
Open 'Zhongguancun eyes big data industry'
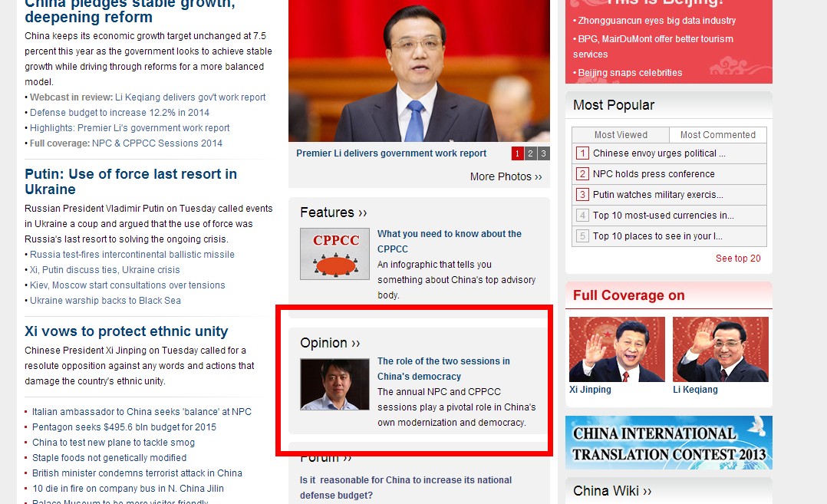coord(657,21)
